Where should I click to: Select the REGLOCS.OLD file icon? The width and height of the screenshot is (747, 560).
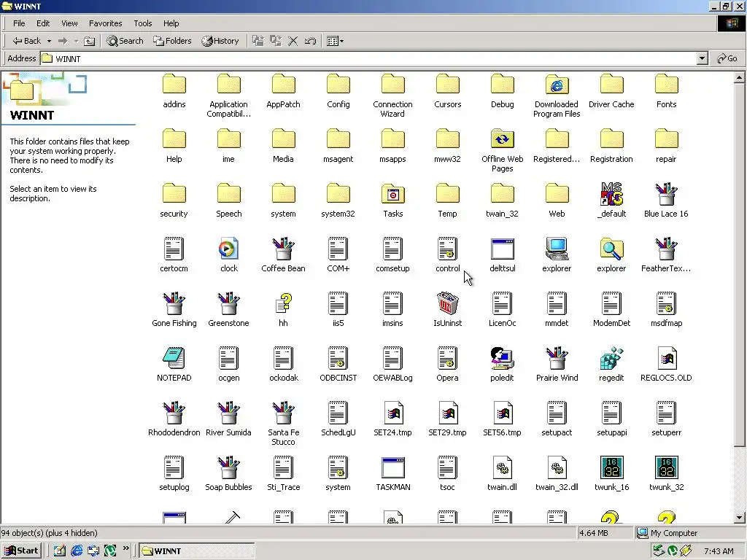(x=666, y=358)
